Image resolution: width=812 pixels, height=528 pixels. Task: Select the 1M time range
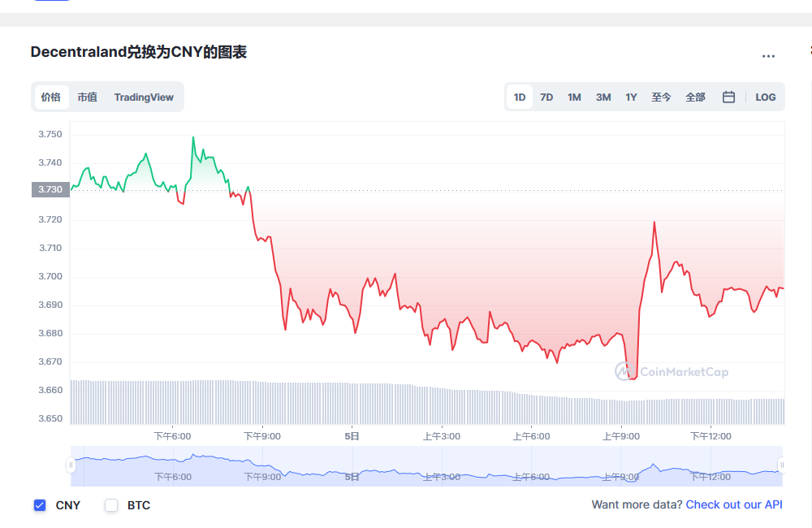574,97
